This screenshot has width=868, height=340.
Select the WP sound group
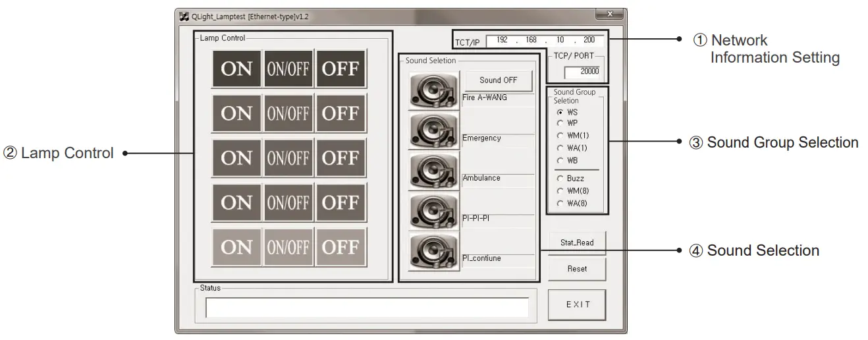[x=568, y=123]
